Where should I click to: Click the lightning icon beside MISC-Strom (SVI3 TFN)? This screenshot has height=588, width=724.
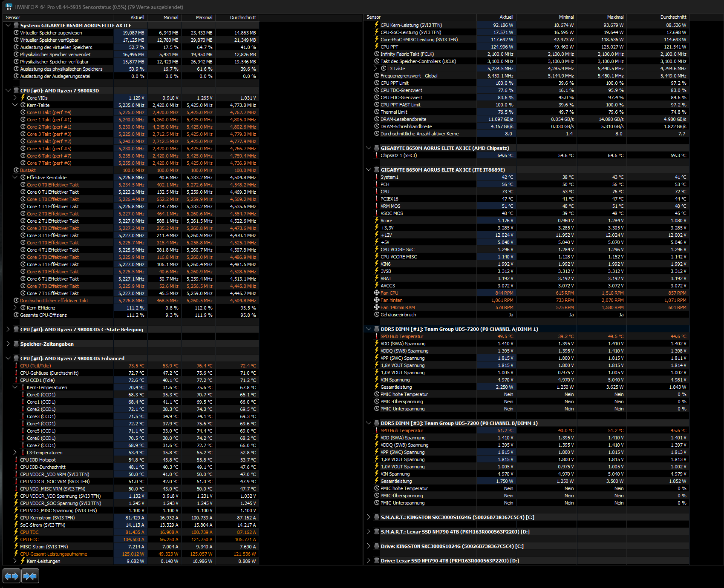[16, 547]
